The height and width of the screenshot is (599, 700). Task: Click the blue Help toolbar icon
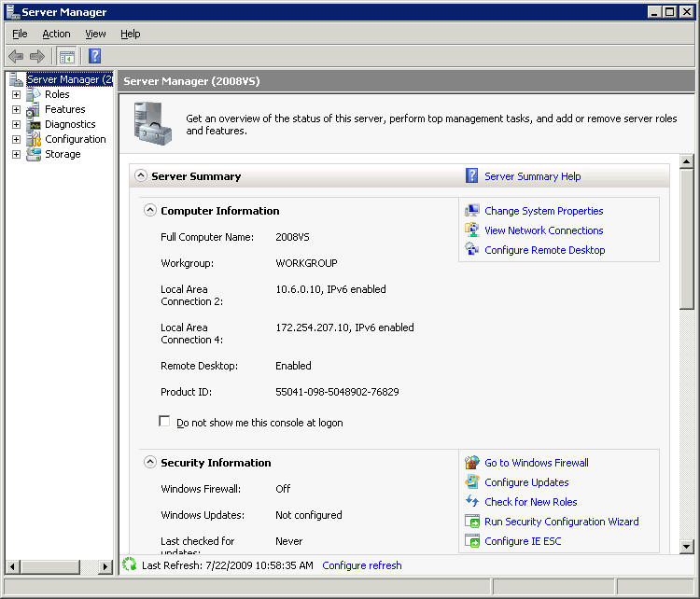coord(94,56)
